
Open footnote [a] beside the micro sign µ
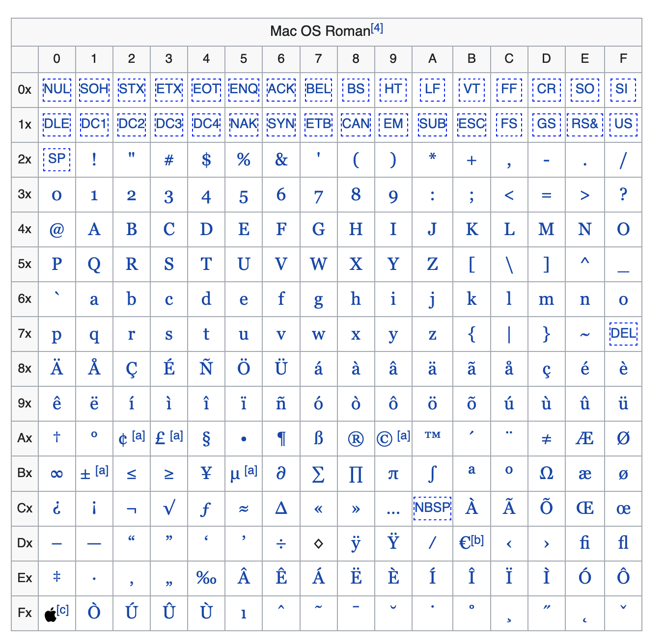tap(251, 470)
